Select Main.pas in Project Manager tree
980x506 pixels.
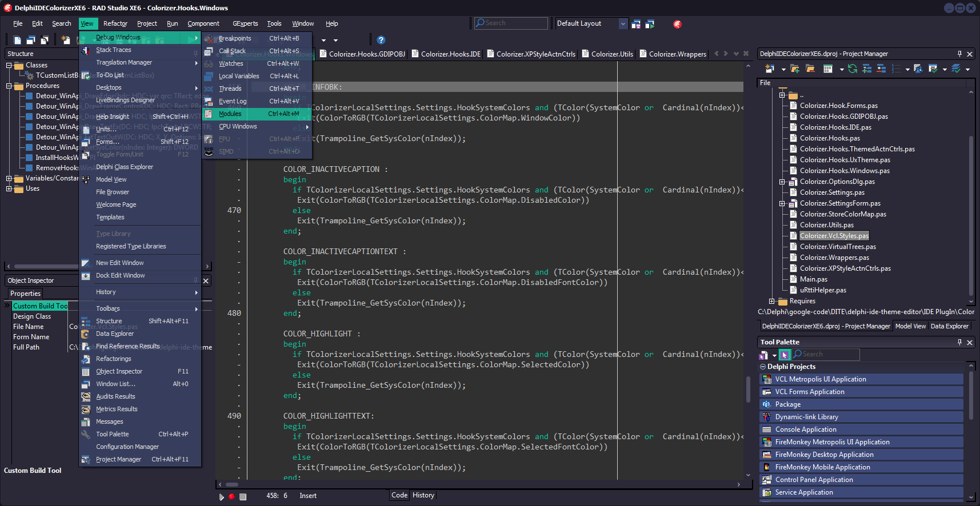coord(814,279)
